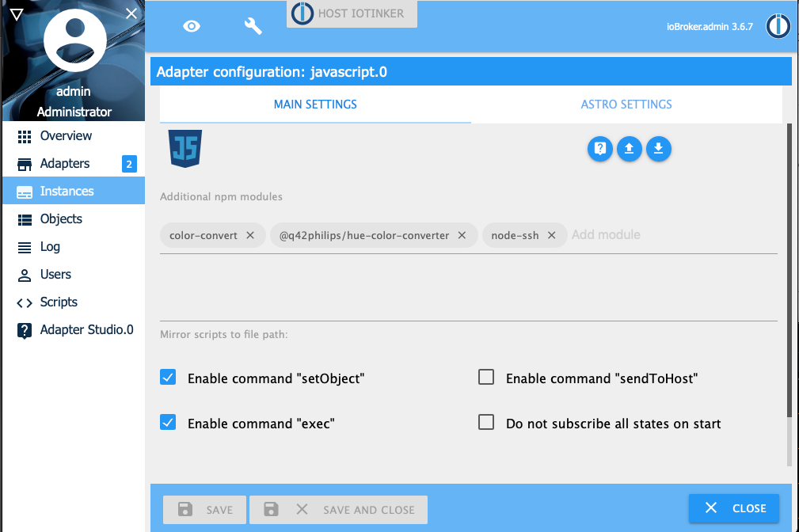
Task: Open Overview from the sidebar
Action: click(74, 136)
